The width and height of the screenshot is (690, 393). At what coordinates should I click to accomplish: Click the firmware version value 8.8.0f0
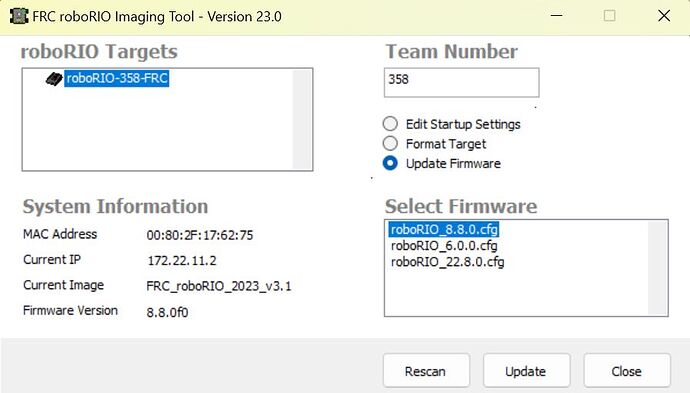(x=167, y=312)
